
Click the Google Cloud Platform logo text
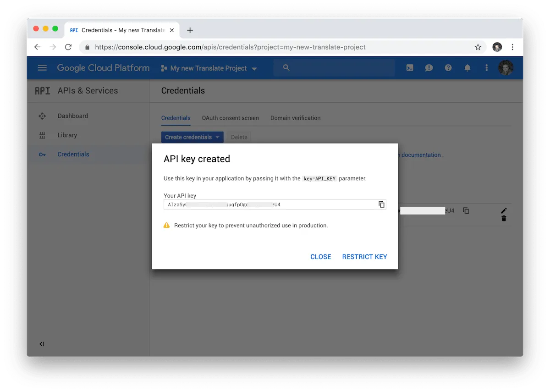pos(103,68)
